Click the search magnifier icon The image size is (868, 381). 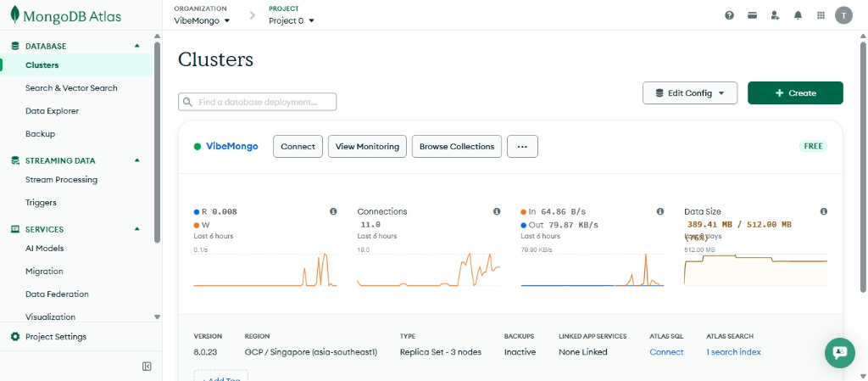click(x=188, y=102)
